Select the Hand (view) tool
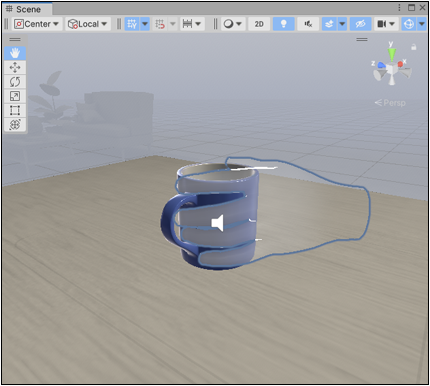430x386 pixels. pyautogui.click(x=15, y=53)
